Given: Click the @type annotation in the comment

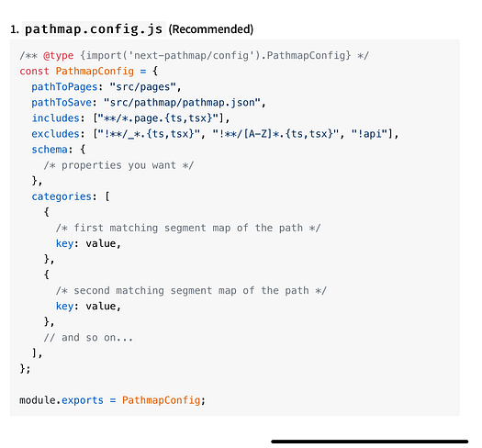Looking at the screenshot, I should tap(59, 56).
